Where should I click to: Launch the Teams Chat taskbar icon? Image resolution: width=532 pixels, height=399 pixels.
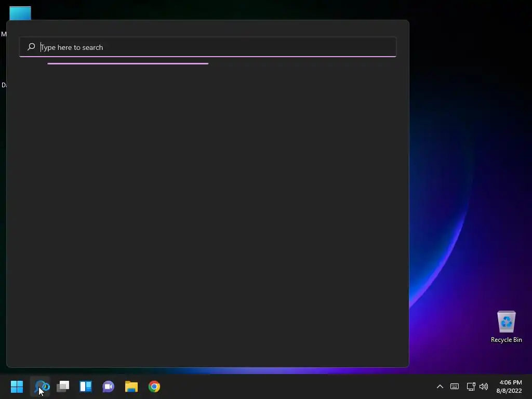click(x=109, y=387)
